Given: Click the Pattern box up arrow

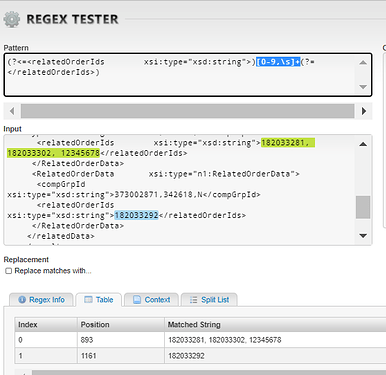Looking at the screenshot, I should click(x=363, y=62).
